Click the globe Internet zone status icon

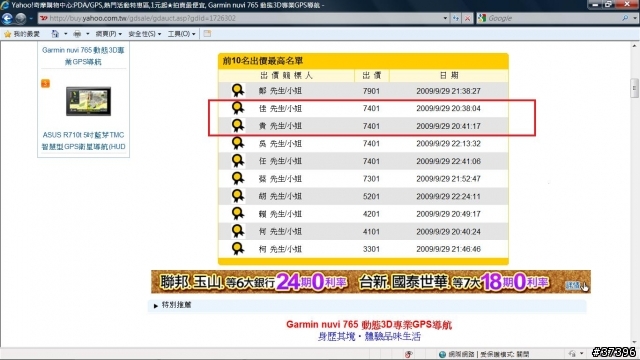(442, 354)
